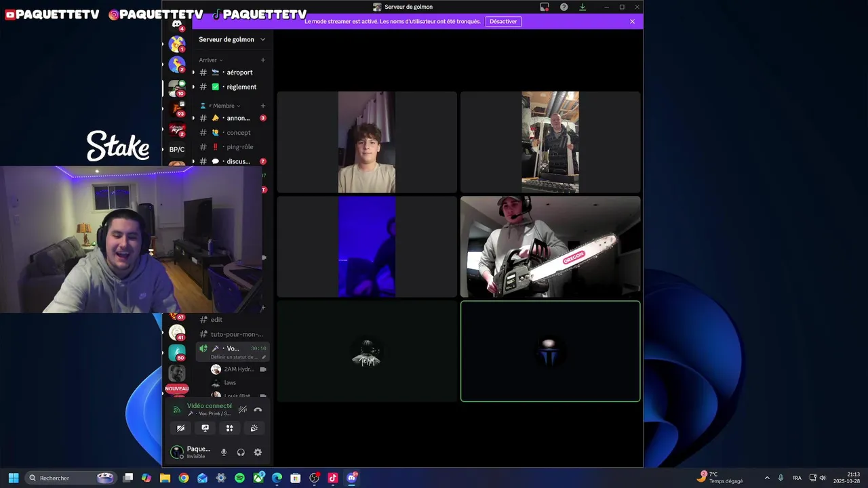Click Désactiver streamer mode button
This screenshot has width=868, height=488.
(503, 22)
